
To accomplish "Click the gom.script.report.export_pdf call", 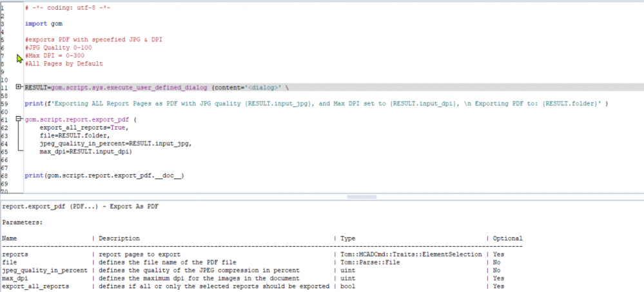I will [x=80, y=120].
